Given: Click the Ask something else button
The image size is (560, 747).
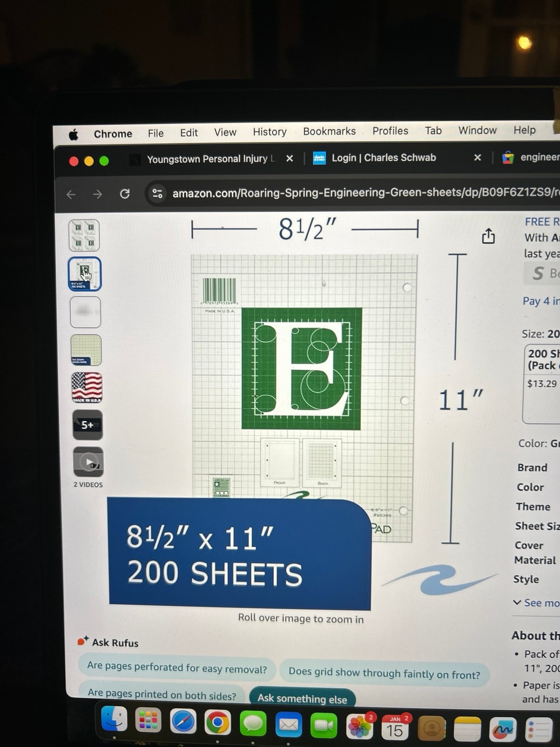Looking at the screenshot, I should click(x=302, y=698).
